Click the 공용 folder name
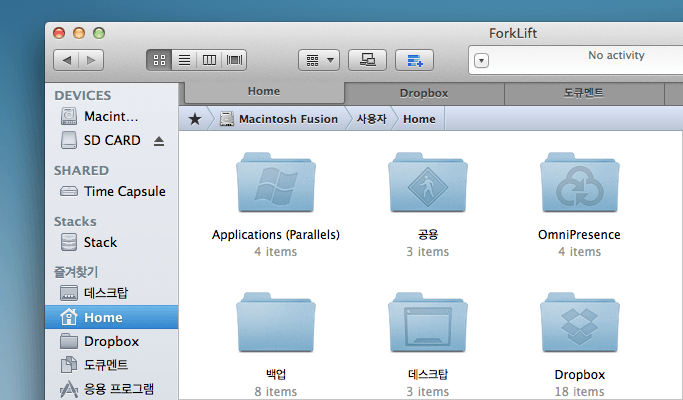 (x=428, y=234)
